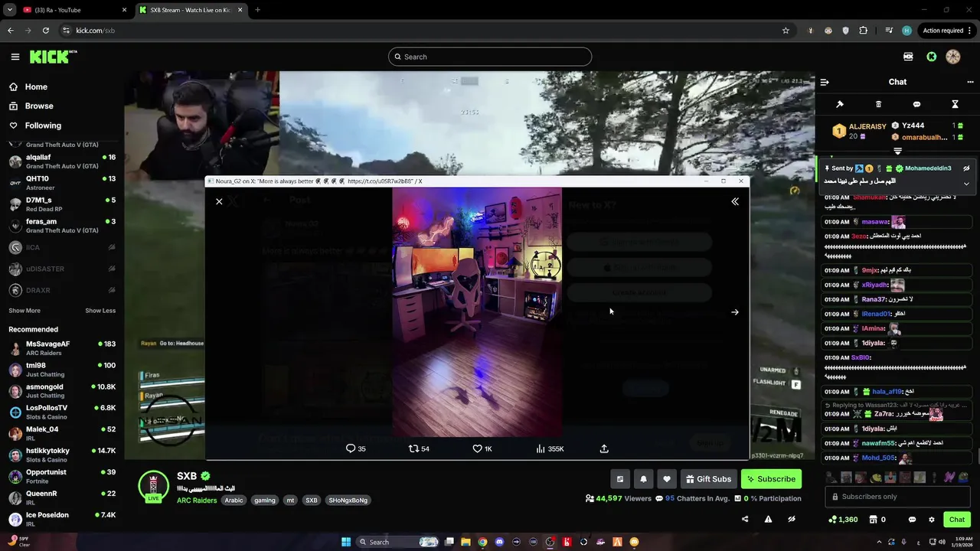Screen dimensions: 980x551
Task: Open Discord from the taskbar
Action: coord(499,542)
